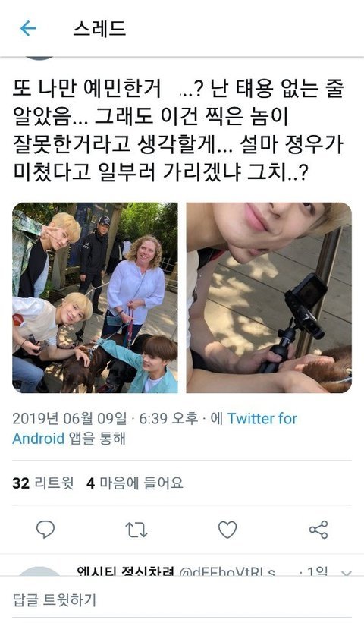Viewport: 364px width, 623px height.
Task: Open the 엔시티 정신차려 user name
Action: click(125, 572)
